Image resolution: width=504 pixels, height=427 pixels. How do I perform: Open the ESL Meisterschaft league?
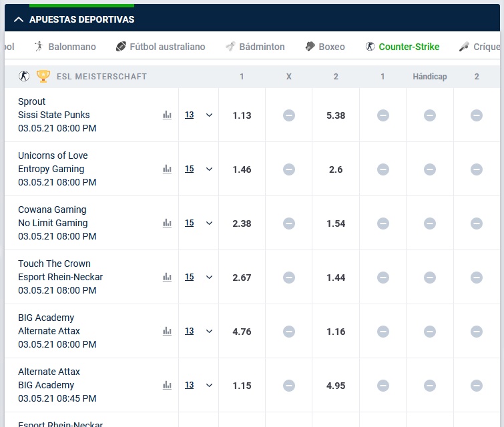101,77
